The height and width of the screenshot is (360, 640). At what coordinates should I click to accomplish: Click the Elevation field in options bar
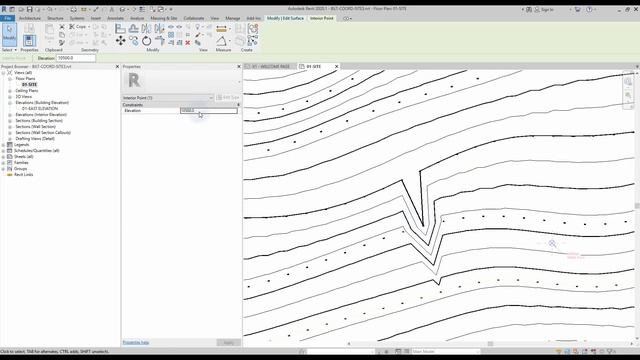(76, 58)
